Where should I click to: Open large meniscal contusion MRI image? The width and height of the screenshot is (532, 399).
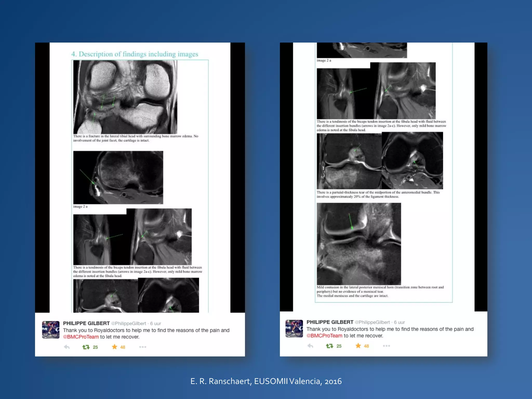[x=359, y=244]
